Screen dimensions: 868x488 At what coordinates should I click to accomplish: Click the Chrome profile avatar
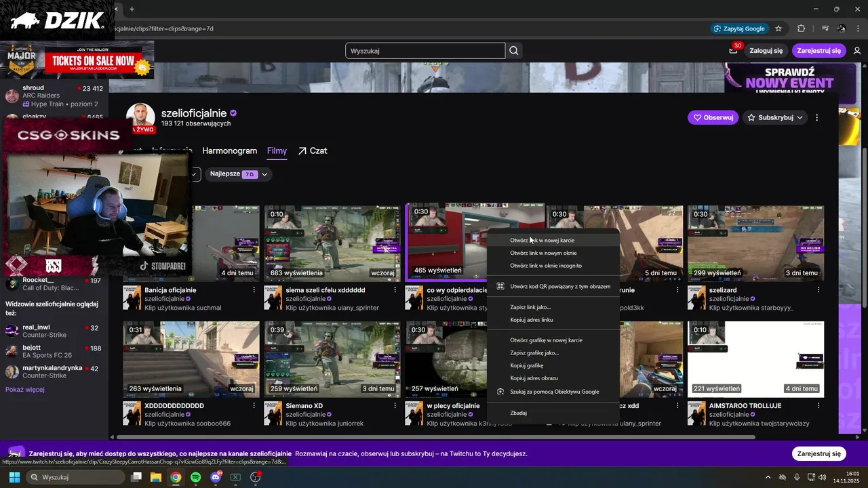pos(842,28)
